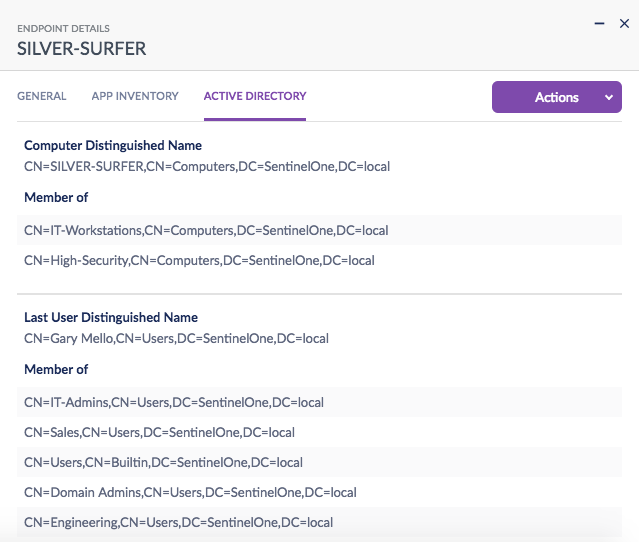Click the Gary Mello distinguished name value
Image resolution: width=639 pixels, height=542 pixels.
tap(176, 338)
